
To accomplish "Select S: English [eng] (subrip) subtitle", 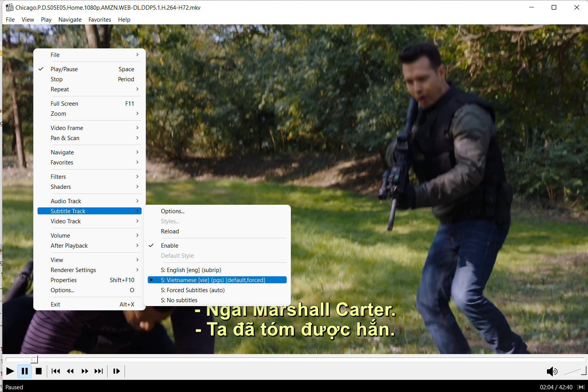I will pyautogui.click(x=217, y=270).
